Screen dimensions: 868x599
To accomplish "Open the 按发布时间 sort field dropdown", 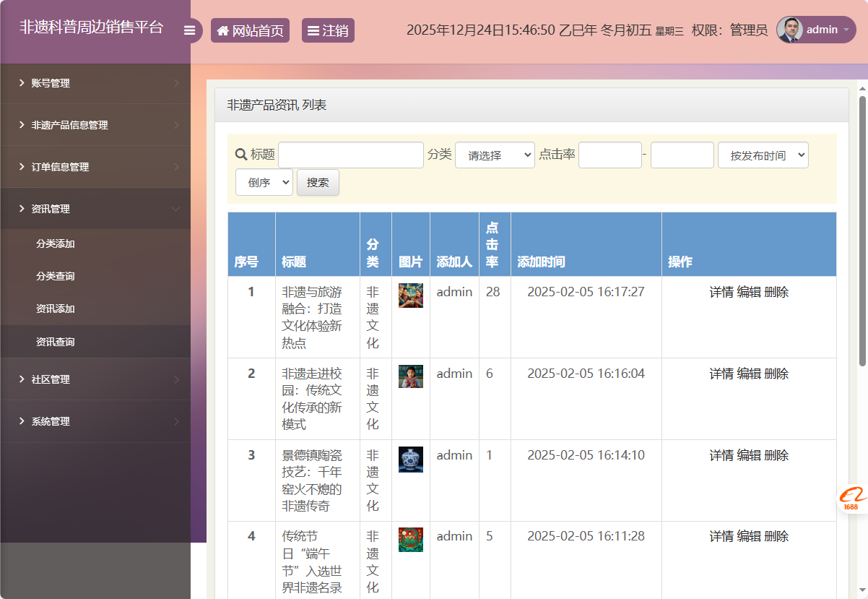I will pos(763,155).
